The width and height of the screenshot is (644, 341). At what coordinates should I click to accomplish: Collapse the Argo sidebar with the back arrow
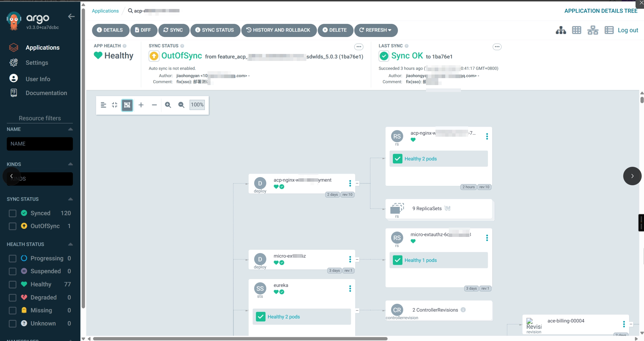pos(71,17)
